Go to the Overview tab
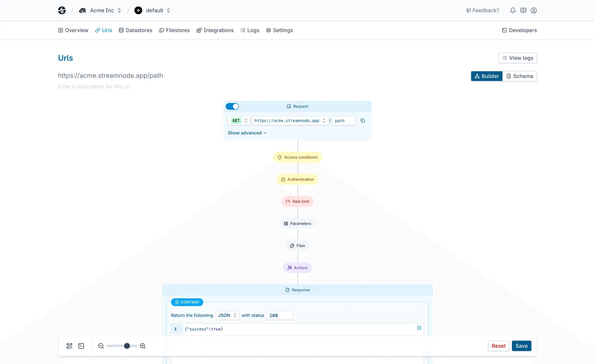 [73, 30]
